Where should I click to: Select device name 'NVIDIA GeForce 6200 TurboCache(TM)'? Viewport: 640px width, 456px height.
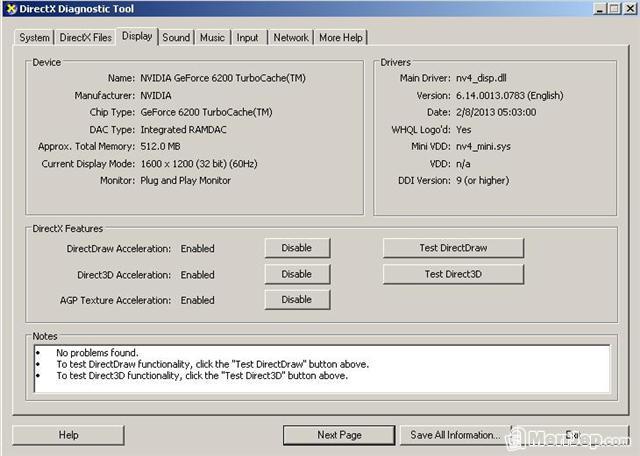pos(223,78)
